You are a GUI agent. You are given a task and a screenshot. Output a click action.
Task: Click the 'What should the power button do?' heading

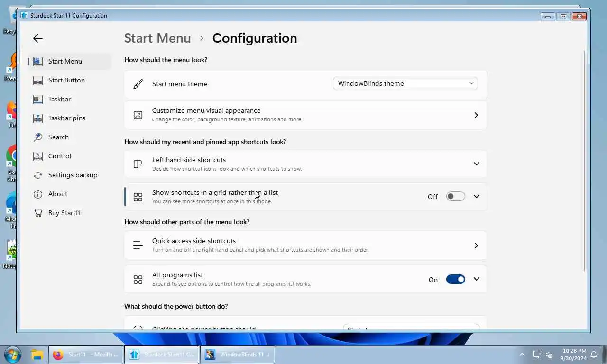(176, 306)
